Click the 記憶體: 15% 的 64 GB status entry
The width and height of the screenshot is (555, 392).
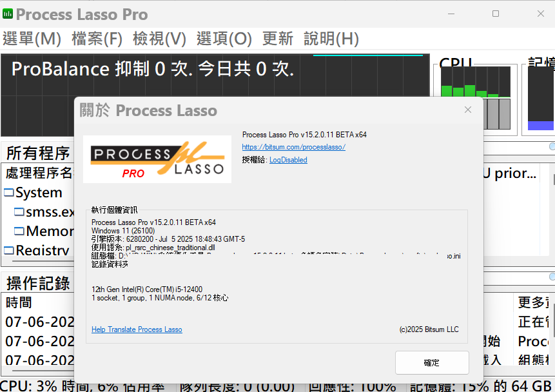[480, 386]
